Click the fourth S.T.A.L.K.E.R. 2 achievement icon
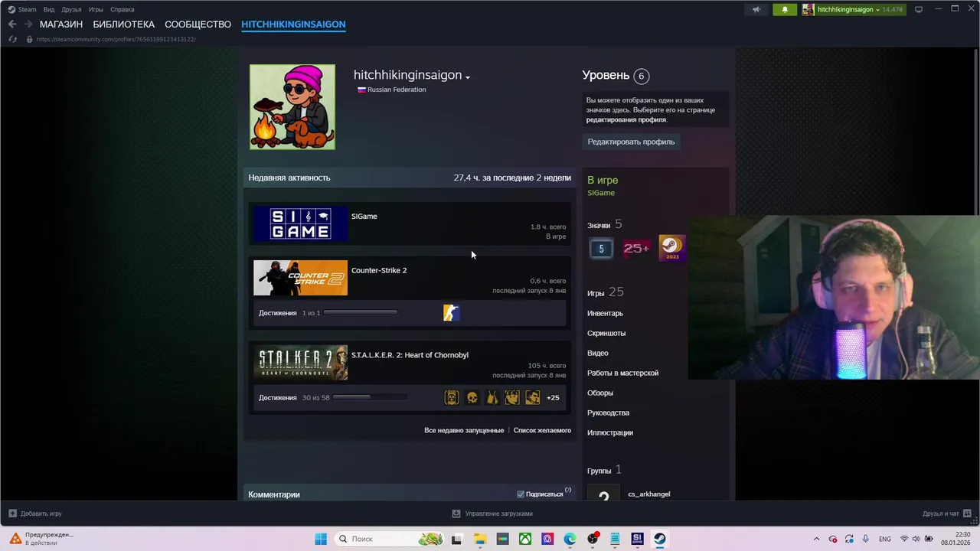980x551 pixels. (x=512, y=397)
